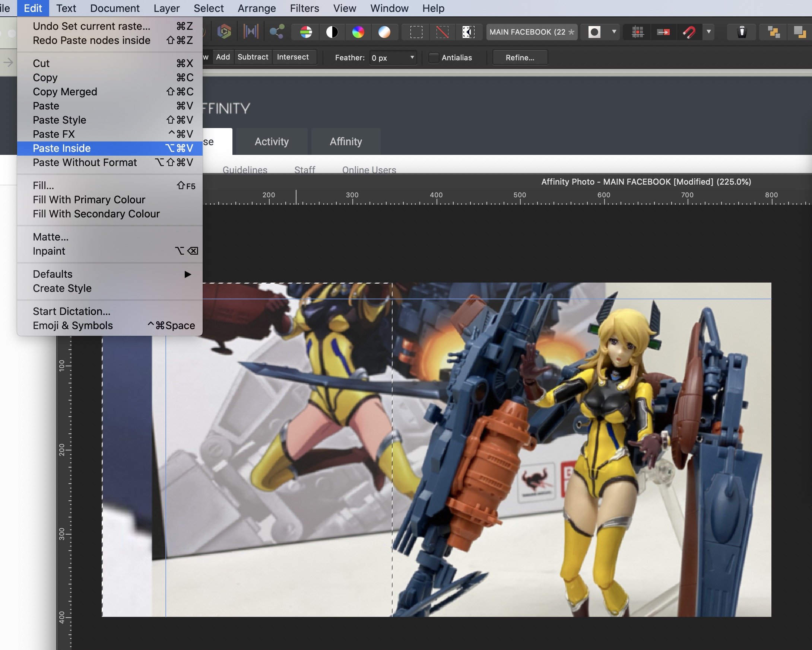Choose Emoji & Symbols menu item
Viewport: 812px width, 650px height.
point(110,326)
